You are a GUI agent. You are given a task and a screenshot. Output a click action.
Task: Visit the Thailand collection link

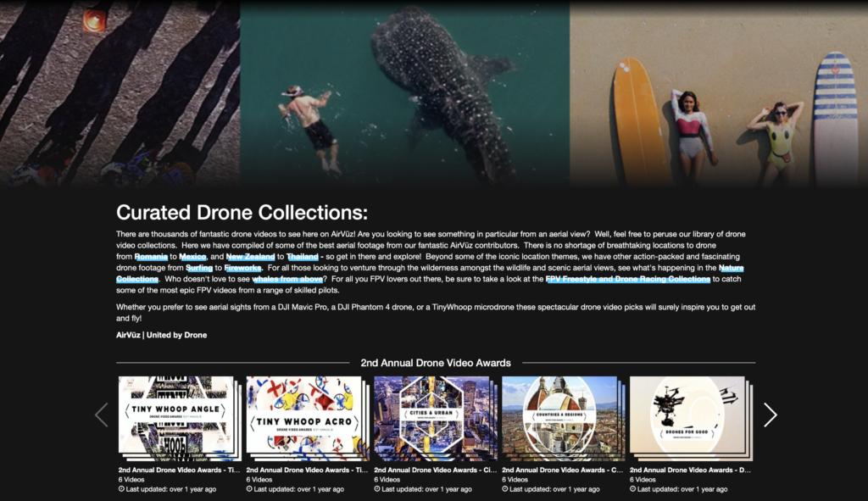coord(303,256)
